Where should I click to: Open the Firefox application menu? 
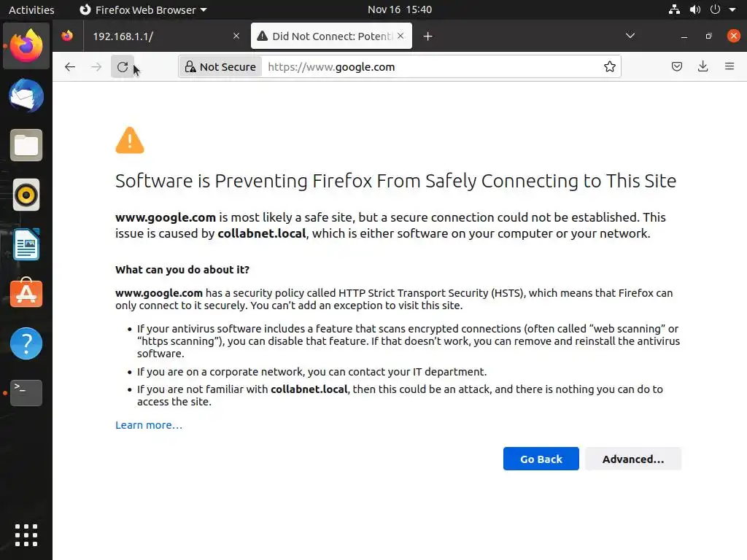(729, 67)
